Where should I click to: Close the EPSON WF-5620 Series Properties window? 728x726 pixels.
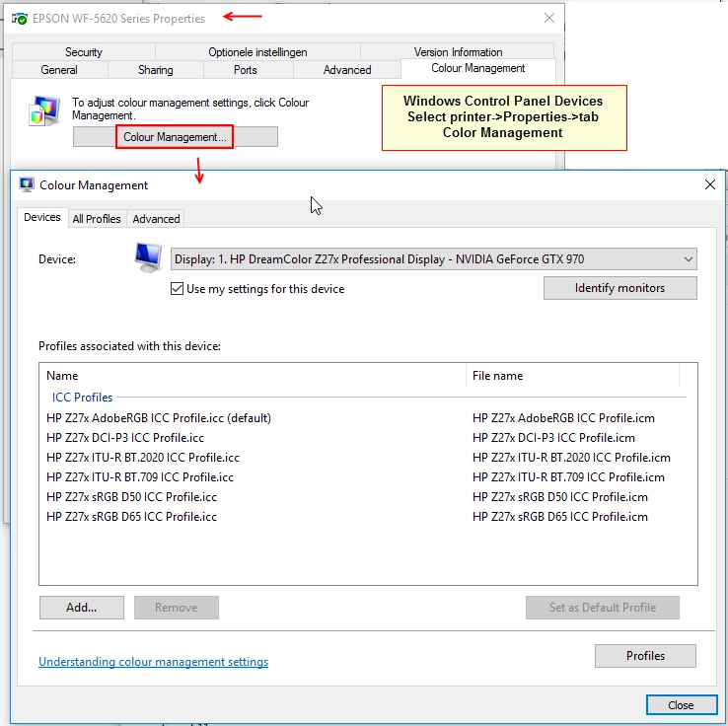(x=549, y=18)
